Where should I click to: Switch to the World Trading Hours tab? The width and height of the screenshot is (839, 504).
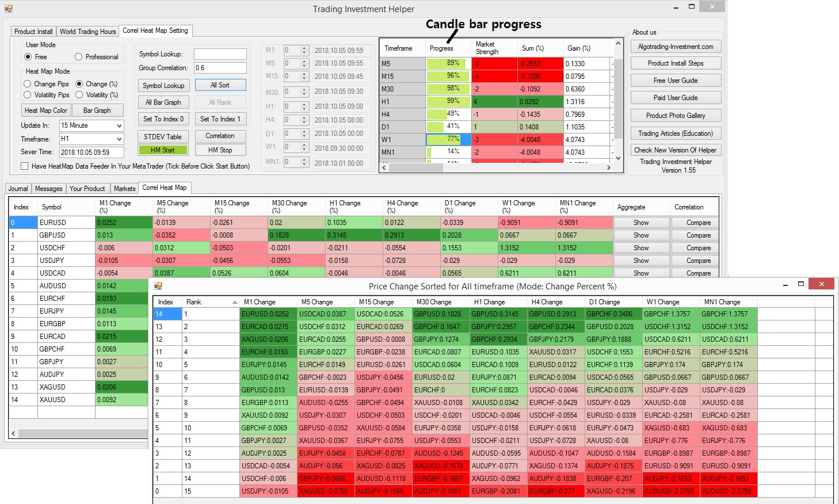coord(87,32)
